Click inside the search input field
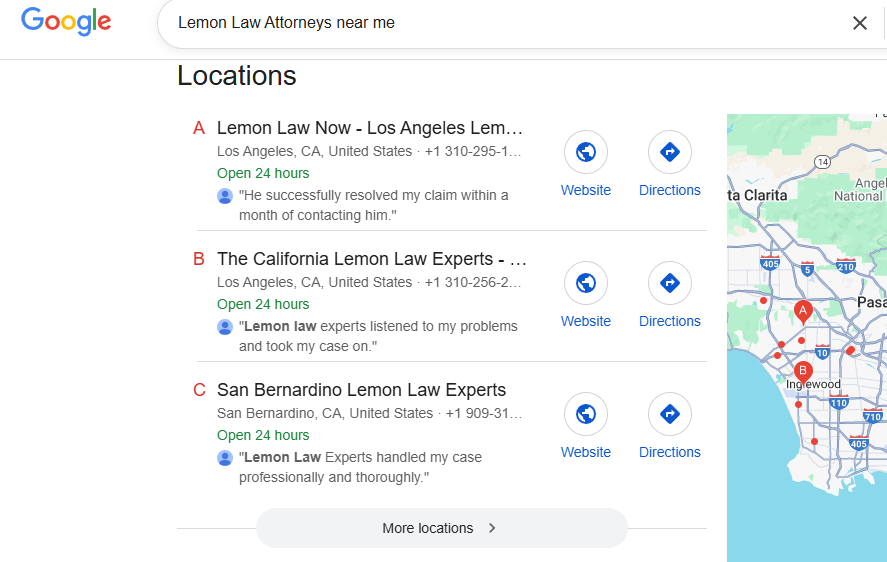The image size is (887, 562). point(500,23)
